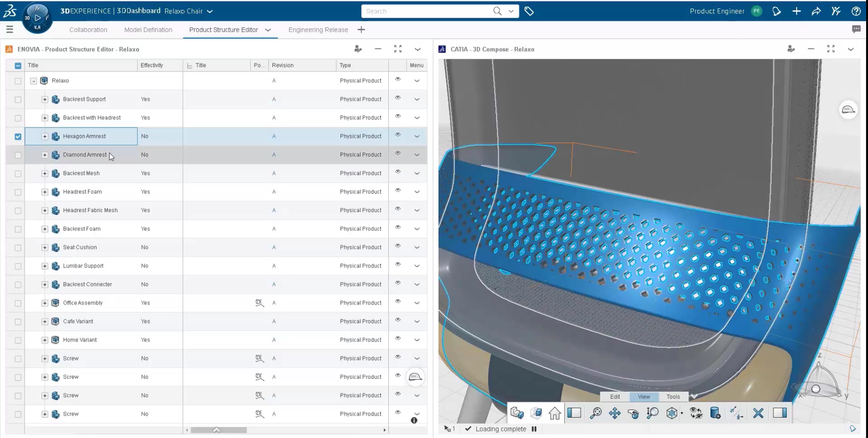Click the table horizontal scrollbar thumb
This screenshot has height=438, width=868.
(x=219, y=430)
